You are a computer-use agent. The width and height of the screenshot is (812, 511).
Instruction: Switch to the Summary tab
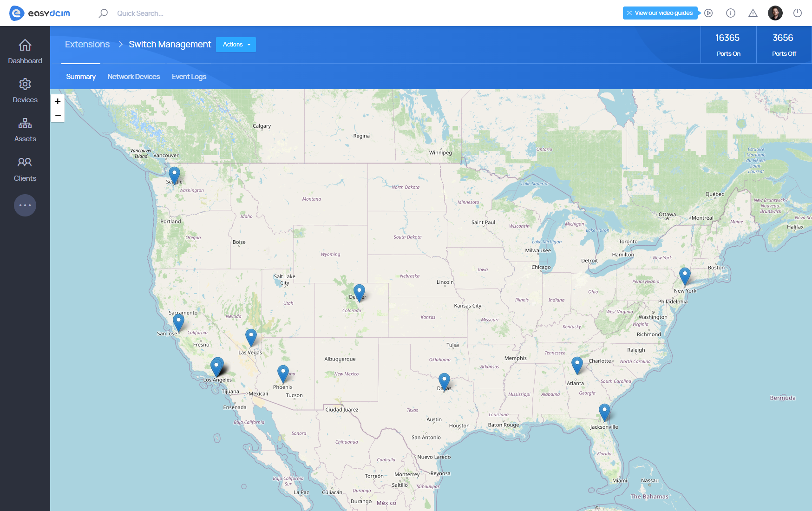coord(81,77)
